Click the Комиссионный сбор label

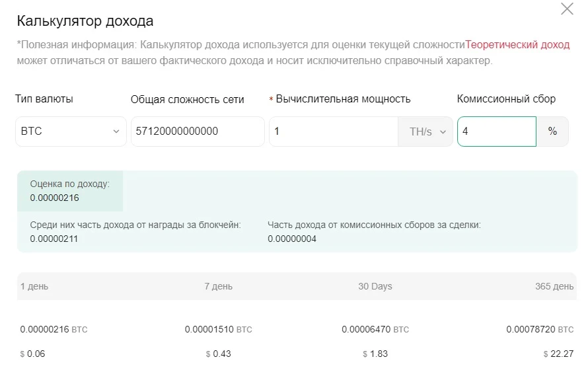point(506,99)
